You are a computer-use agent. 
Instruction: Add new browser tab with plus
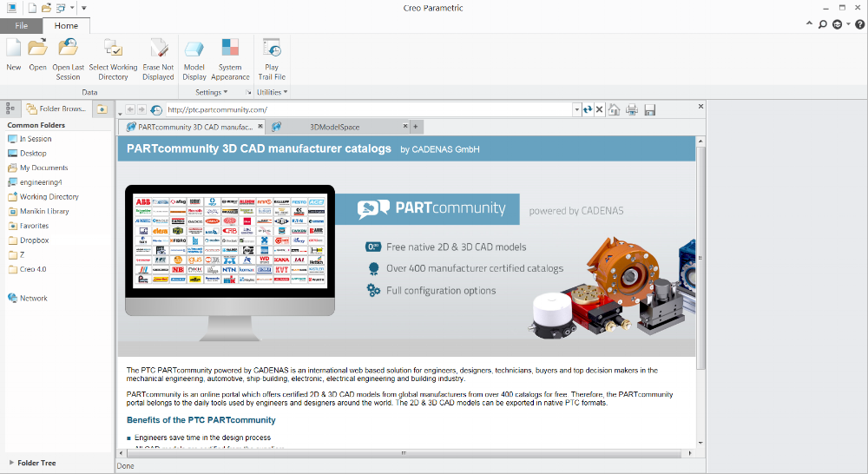416,127
